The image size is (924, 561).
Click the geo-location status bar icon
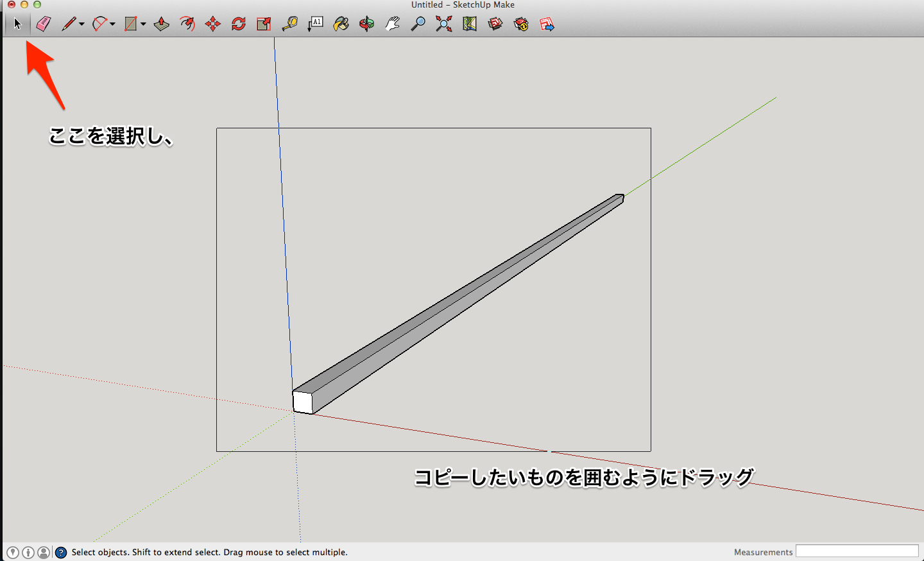pos(13,552)
